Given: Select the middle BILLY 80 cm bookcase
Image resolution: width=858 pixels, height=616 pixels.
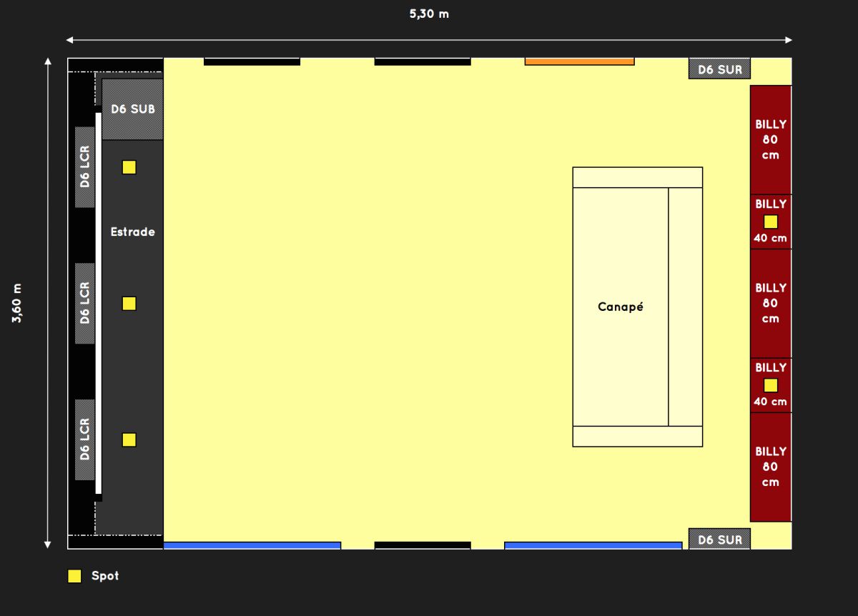Looking at the screenshot, I should click(770, 303).
